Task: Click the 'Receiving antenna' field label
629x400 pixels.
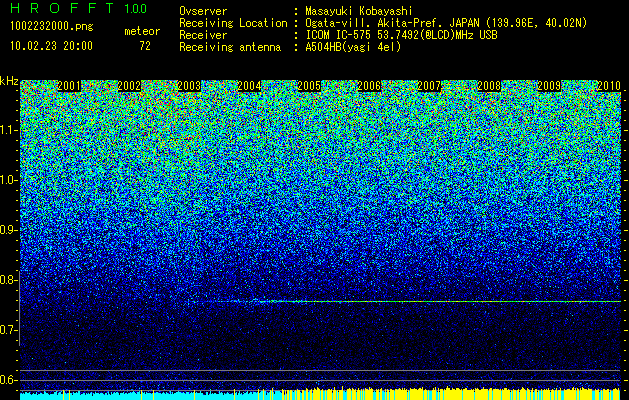Action: tap(230, 47)
